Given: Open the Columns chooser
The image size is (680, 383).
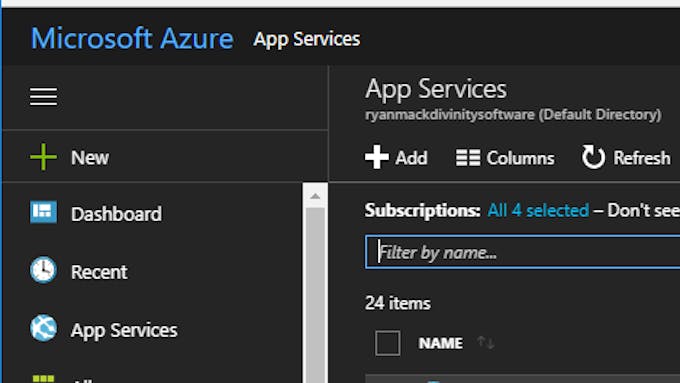Looking at the screenshot, I should tap(505, 158).
